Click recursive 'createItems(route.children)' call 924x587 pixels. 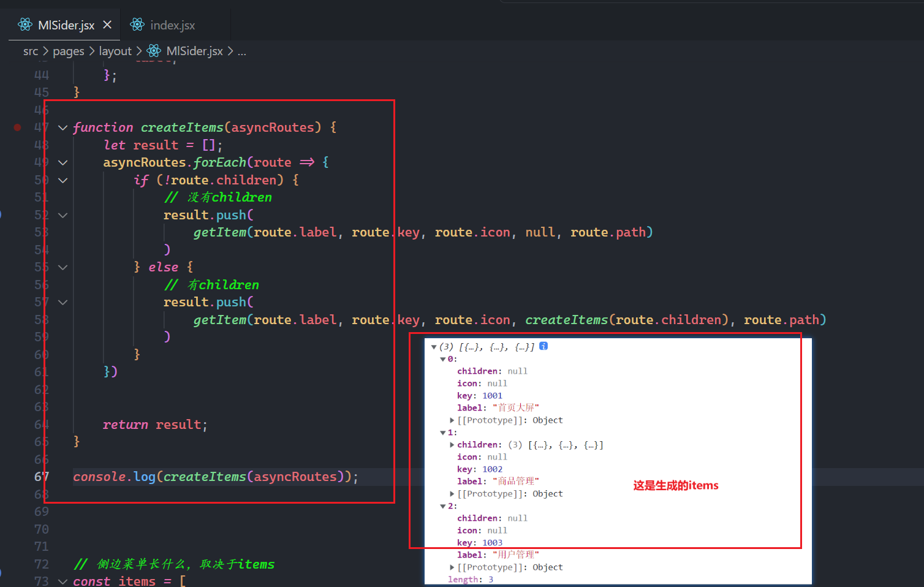(627, 320)
